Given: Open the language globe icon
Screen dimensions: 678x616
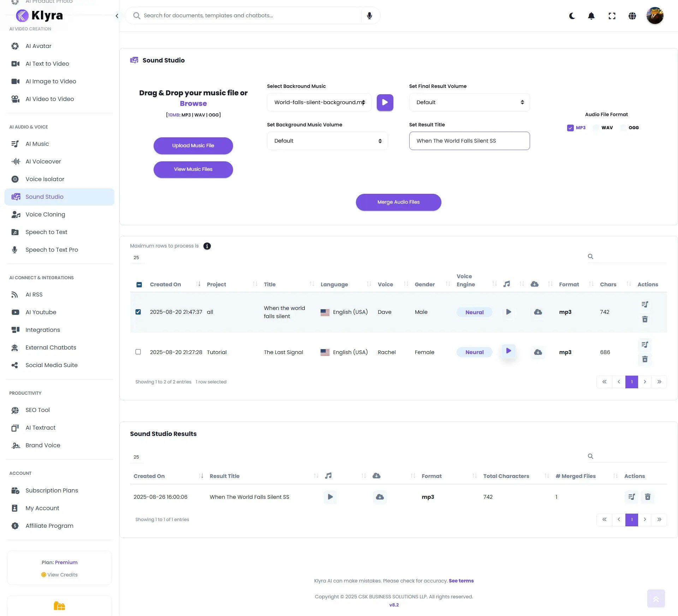Looking at the screenshot, I should point(632,16).
